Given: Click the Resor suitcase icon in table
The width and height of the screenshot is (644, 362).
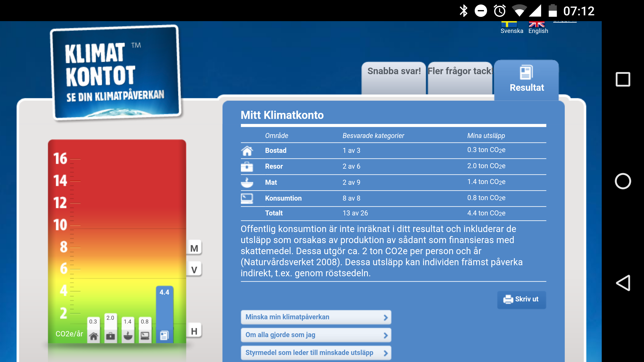Looking at the screenshot, I should pyautogui.click(x=247, y=166).
